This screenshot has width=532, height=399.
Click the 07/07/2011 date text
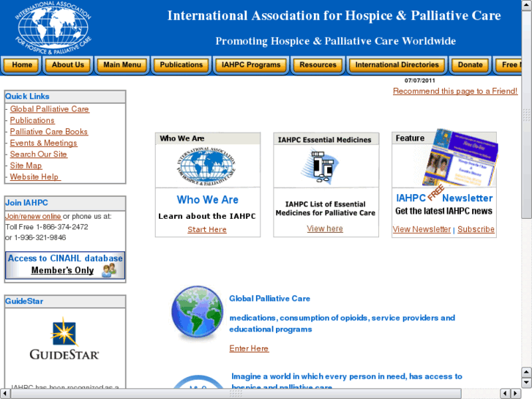tap(420, 81)
